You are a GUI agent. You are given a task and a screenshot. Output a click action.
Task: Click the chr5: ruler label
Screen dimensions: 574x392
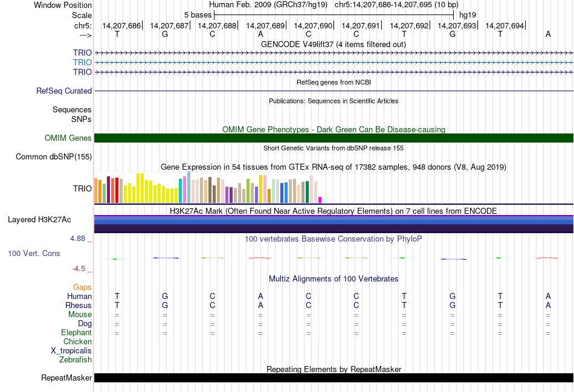pos(83,25)
